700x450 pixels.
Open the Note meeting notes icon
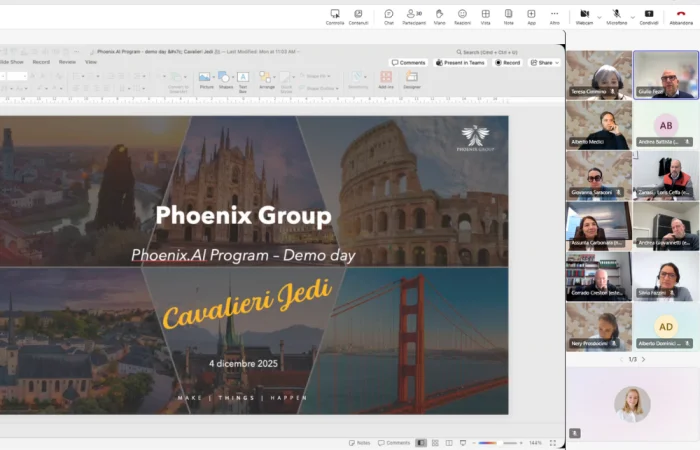tap(509, 15)
